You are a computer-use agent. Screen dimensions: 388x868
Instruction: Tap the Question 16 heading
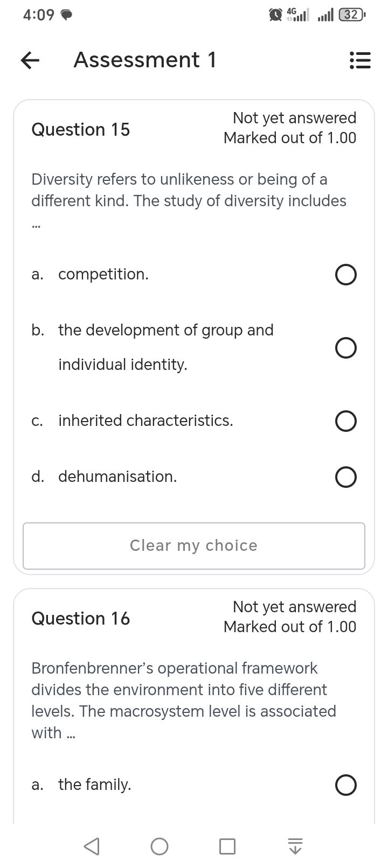point(81,619)
